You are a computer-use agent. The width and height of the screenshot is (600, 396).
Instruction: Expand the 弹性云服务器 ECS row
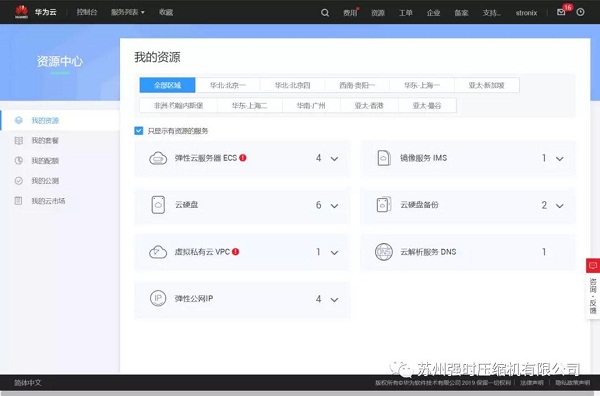pos(334,158)
